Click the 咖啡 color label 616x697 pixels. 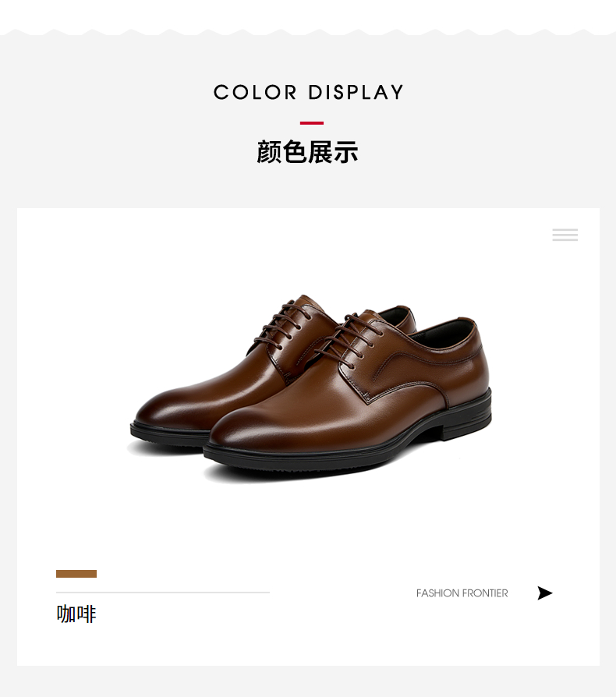pyautogui.click(x=76, y=614)
